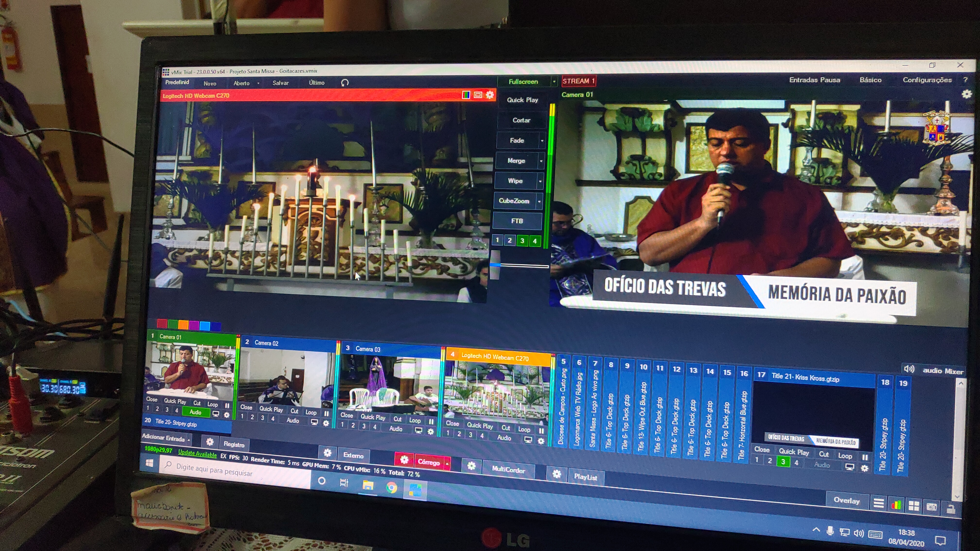This screenshot has width=980, height=551.
Task: Click the Quick Play transition button
Action: [x=522, y=100]
